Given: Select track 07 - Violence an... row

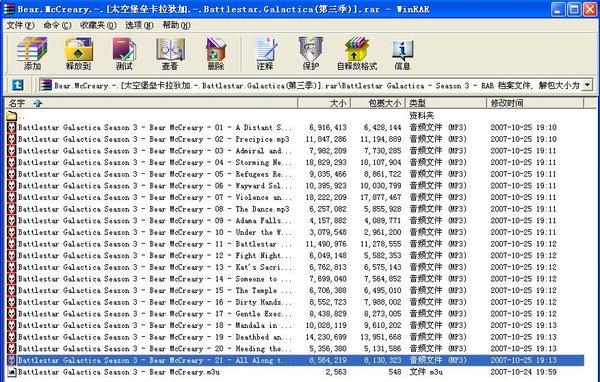Looking at the screenshot, I should click(x=295, y=197).
